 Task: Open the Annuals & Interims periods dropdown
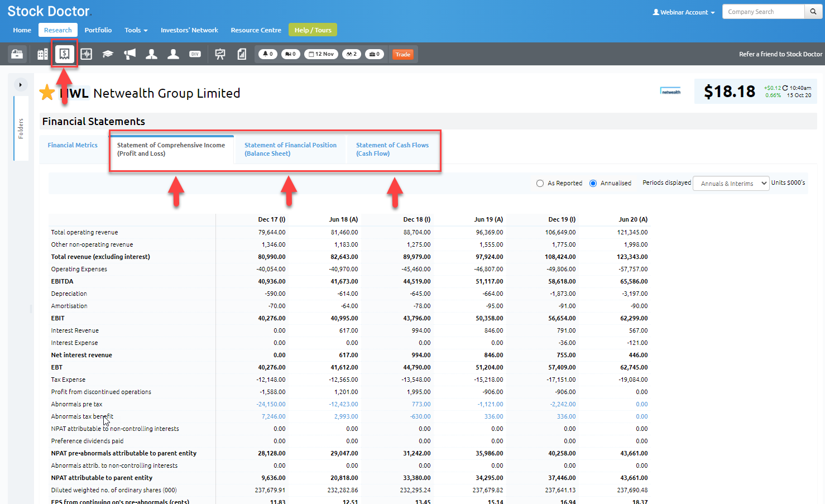pyautogui.click(x=731, y=183)
